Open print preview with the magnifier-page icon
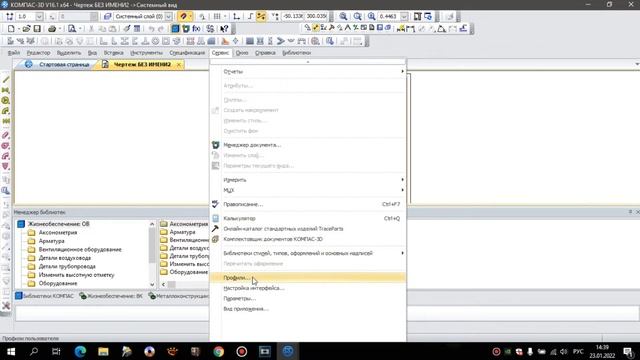The width and height of the screenshot is (640, 360). tap(72, 29)
